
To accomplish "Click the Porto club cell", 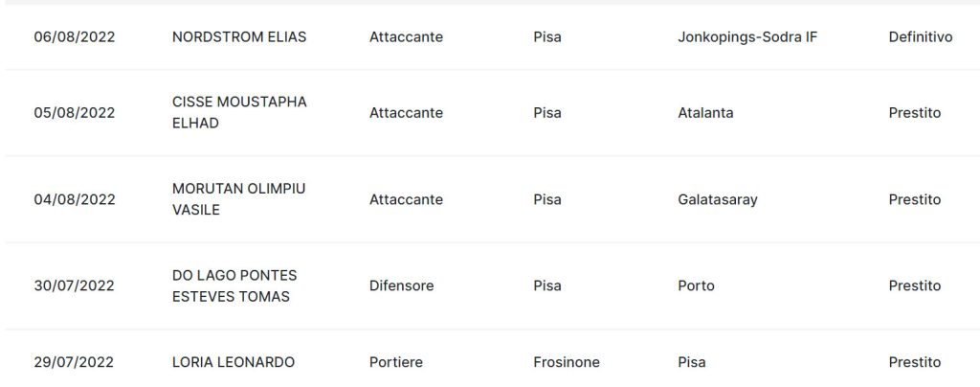I will (696, 285).
